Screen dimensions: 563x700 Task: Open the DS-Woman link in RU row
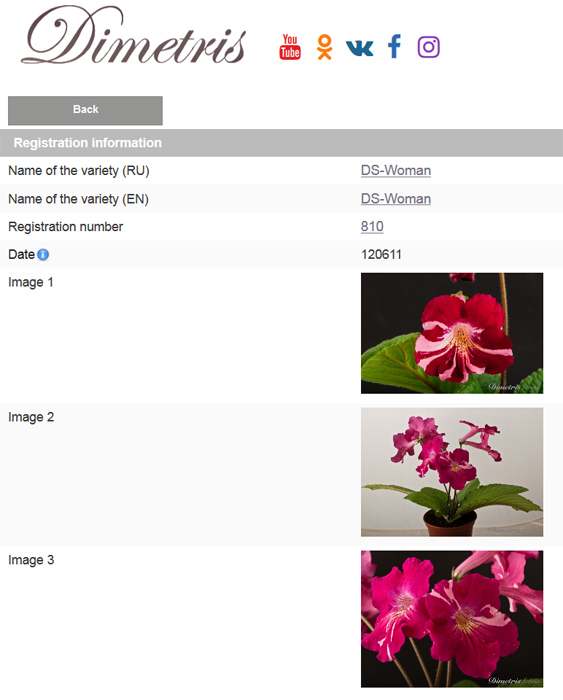396,171
